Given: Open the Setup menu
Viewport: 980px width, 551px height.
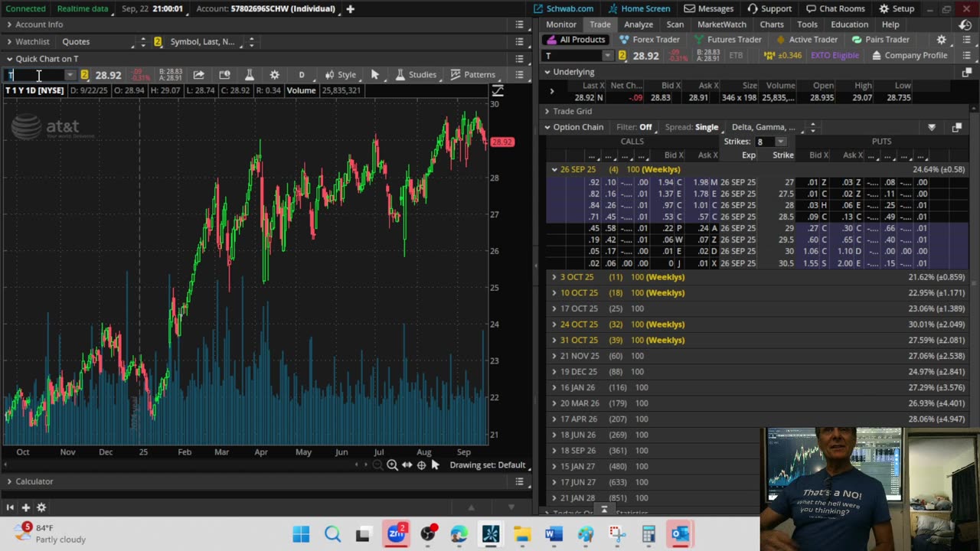Looking at the screenshot, I should [x=897, y=8].
